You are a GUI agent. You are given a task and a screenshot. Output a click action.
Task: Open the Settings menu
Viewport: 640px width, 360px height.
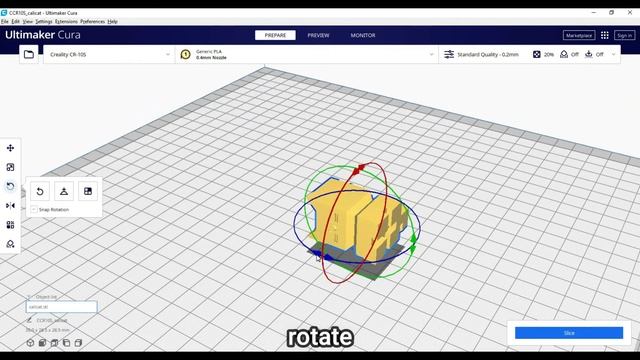(x=44, y=22)
